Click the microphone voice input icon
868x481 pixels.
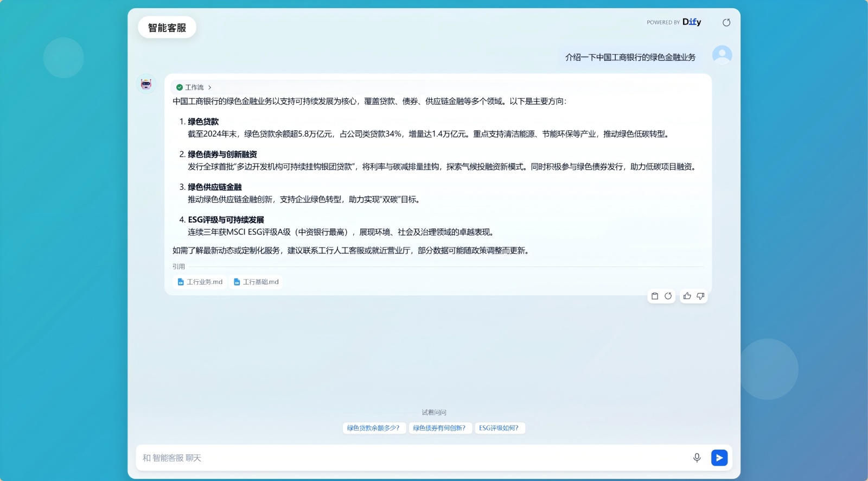pos(697,458)
